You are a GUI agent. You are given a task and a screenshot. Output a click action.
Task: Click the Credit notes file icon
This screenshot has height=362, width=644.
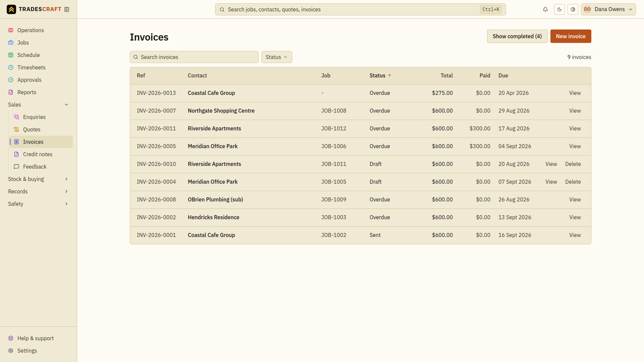point(16,154)
